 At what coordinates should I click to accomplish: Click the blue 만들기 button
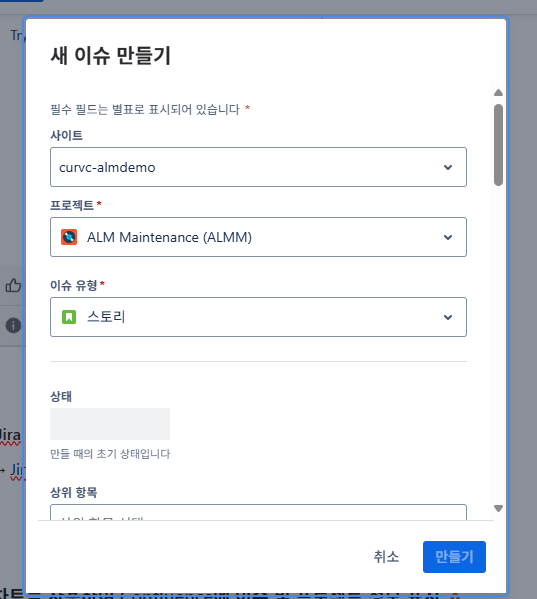(x=454, y=557)
